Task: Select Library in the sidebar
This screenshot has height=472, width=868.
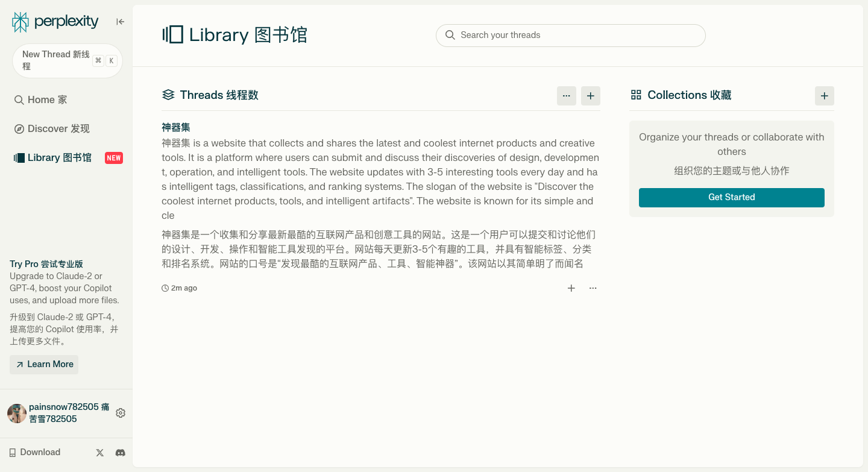Action: click(x=53, y=158)
